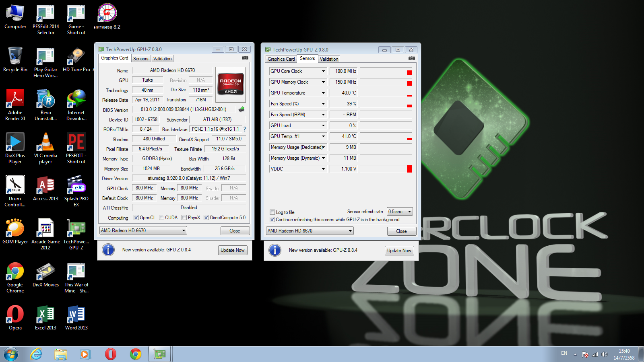Switch to Sensors tab in left GPU-Z window

pos(141,59)
